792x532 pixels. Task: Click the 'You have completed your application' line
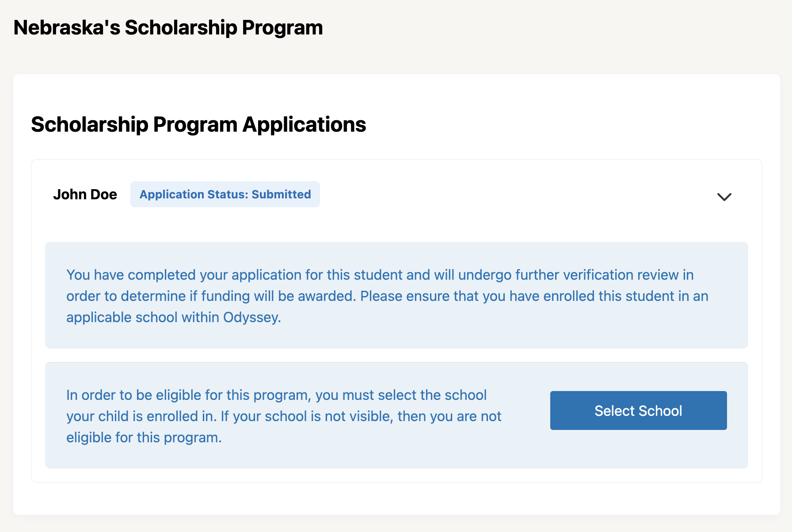tap(380, 275)
